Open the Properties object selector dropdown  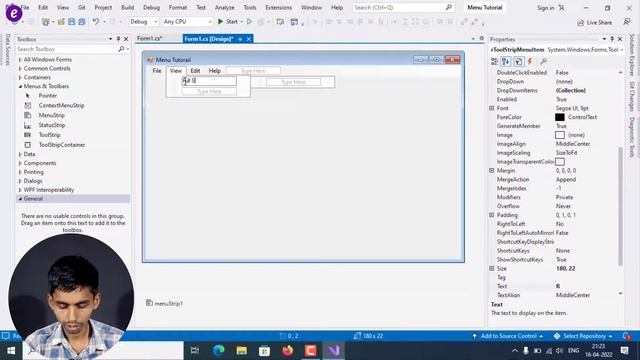point(621,50)
